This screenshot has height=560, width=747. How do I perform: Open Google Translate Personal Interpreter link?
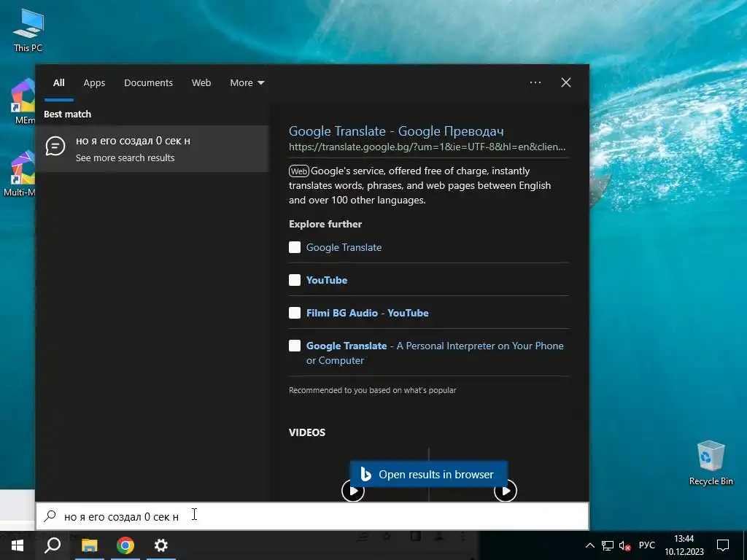click(435, 353)
